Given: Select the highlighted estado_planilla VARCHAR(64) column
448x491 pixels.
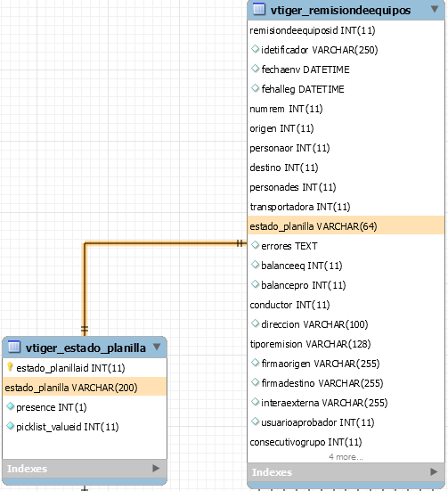Looking at the screenshot, I should pyautogui.click(x=346, y=226).
